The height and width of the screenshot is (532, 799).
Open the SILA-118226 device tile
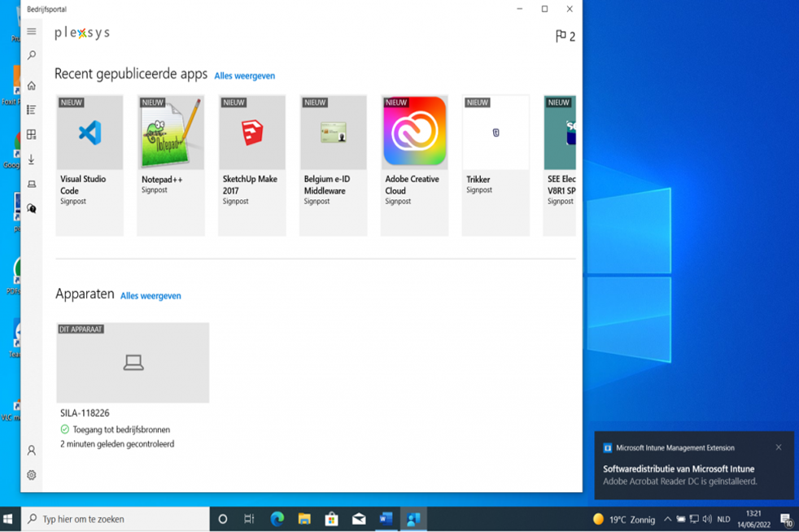point(133,363)
